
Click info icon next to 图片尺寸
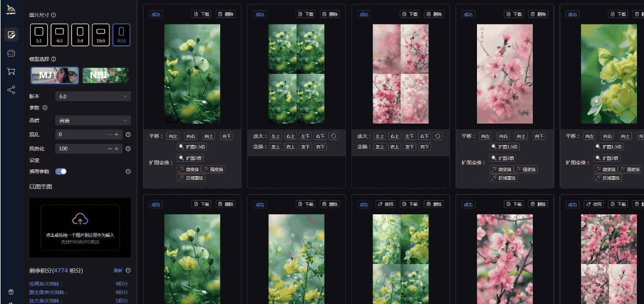pyautogui.click(x=54, y=15)
